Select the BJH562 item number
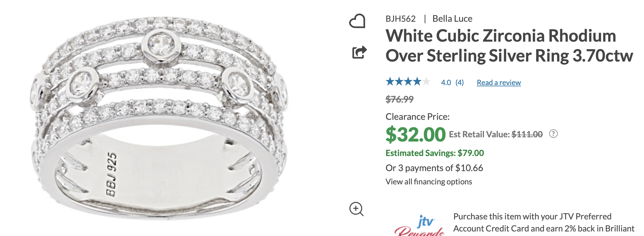644x236 pixels. (400, 19)
